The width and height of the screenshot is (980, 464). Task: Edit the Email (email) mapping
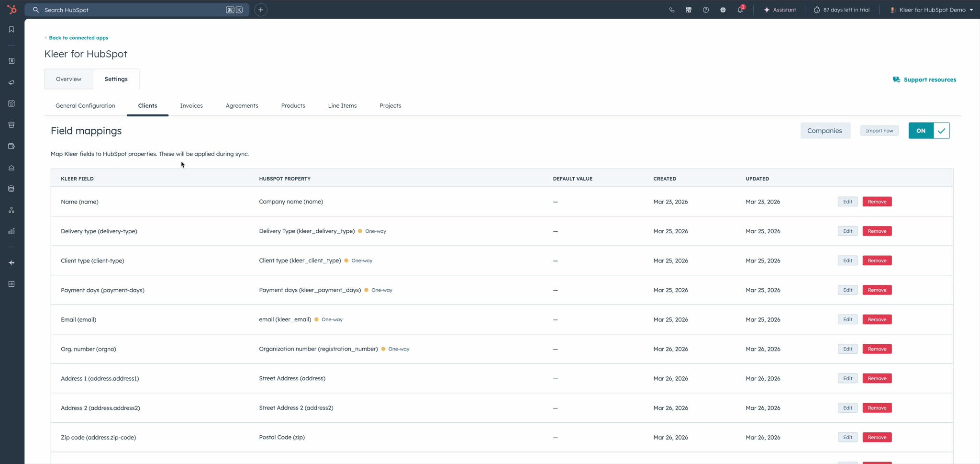tap(847, 319)
